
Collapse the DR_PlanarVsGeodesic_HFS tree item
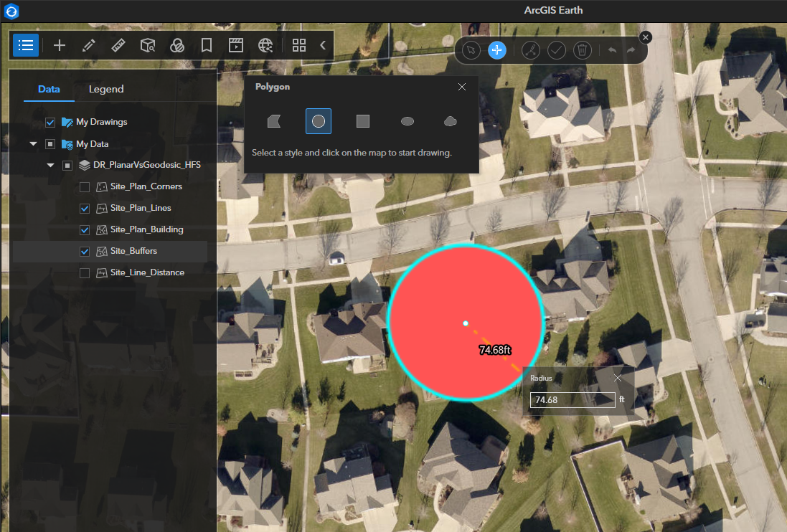(50, 164)
